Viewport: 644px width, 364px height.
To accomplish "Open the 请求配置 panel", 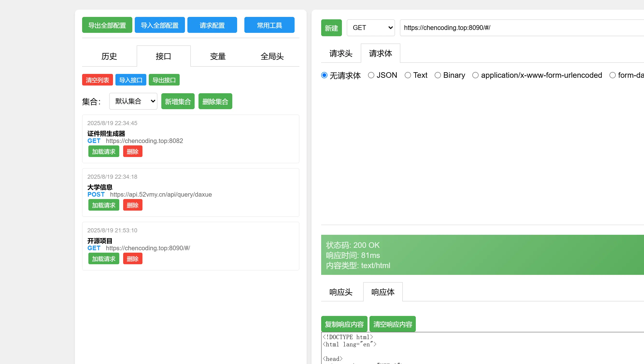I will (212, 25).
